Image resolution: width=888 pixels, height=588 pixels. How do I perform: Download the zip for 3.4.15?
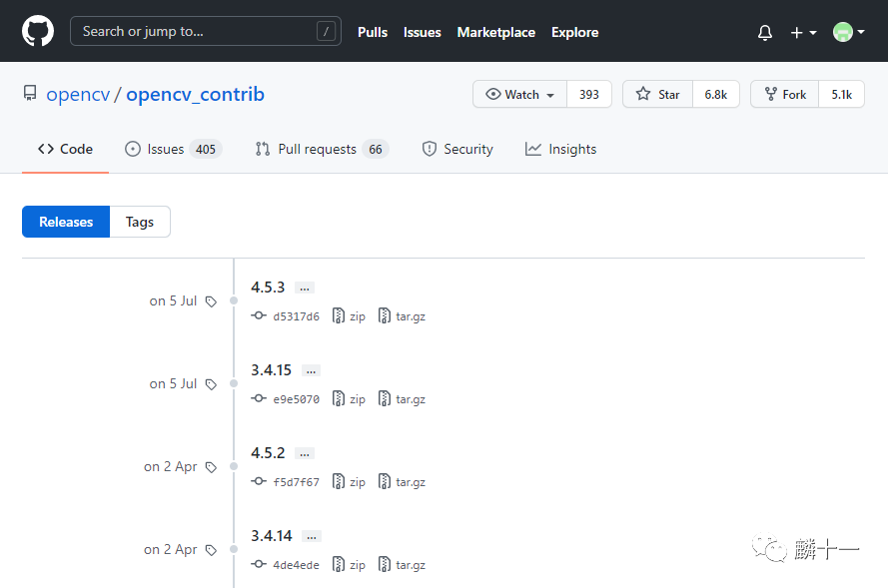coord(349,399)
